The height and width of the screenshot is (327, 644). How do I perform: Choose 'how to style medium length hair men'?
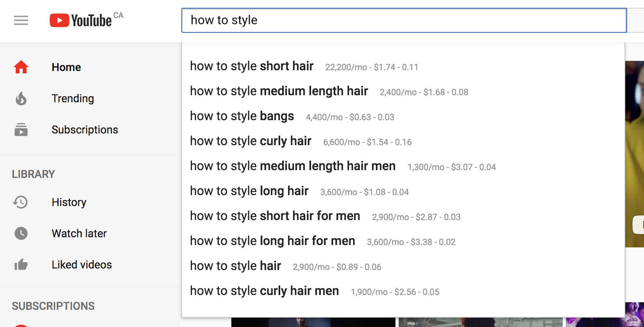pyautogui.click(x=292, y=166)
